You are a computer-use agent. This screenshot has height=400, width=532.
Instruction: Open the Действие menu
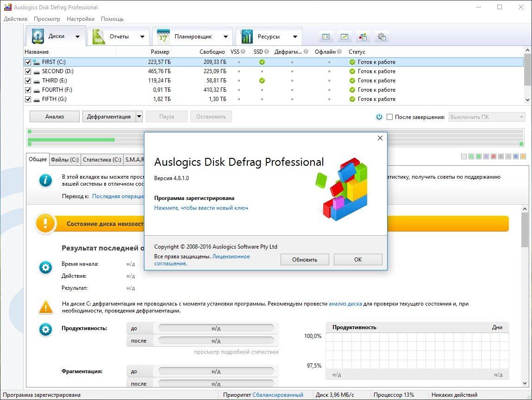click(16, 19)
